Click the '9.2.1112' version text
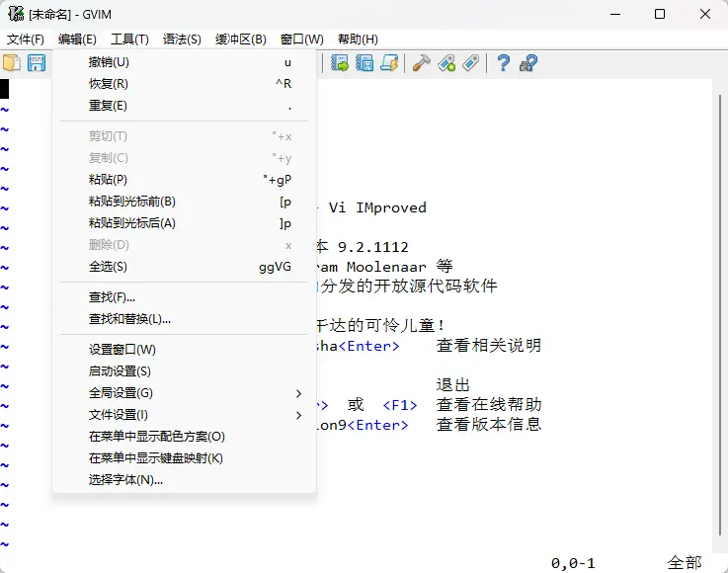728x573 pixels. [373, 247]
